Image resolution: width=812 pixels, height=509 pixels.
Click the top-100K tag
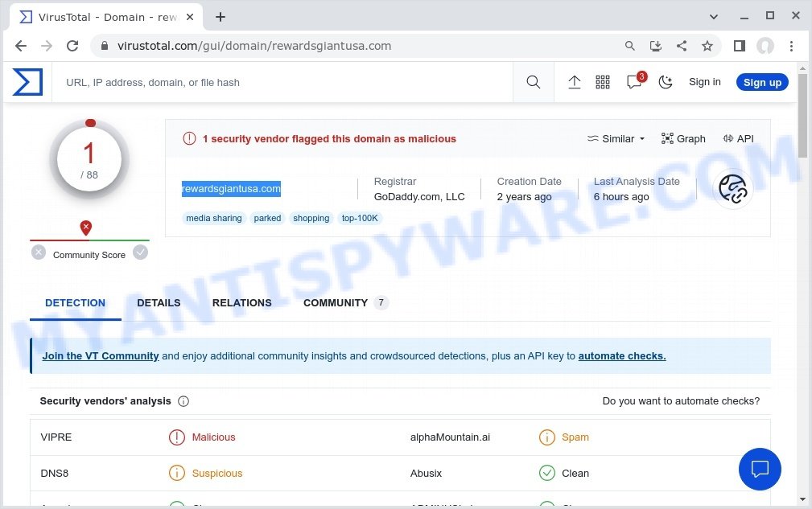point(360,218)
